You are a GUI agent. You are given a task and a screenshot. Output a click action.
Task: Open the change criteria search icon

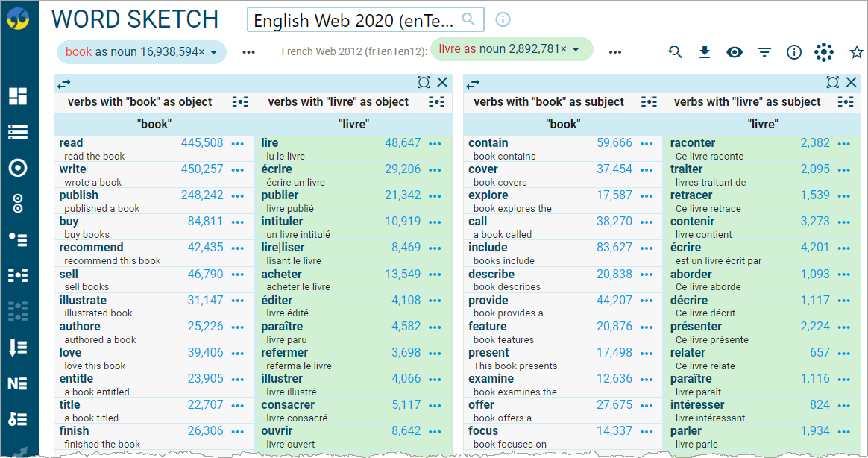pos(675,52)
